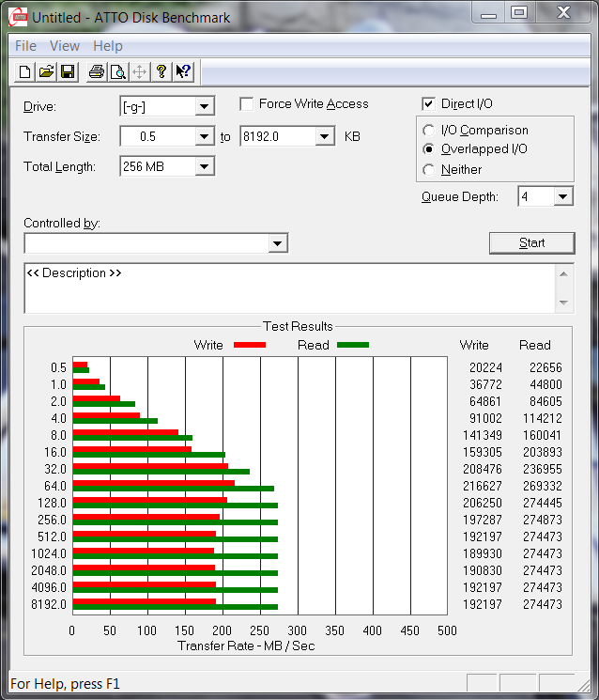Viewport: 599px width, 700px height.
Task: Expand the Drive dropdown list
Action: tap(205, 106)
